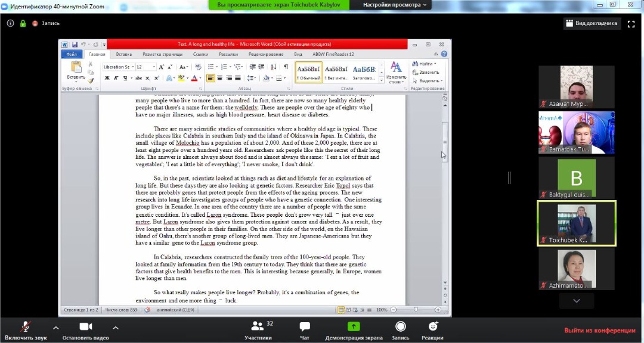
Task: Switch to the Вставка ribbon tab
Action: pos(124,54)
